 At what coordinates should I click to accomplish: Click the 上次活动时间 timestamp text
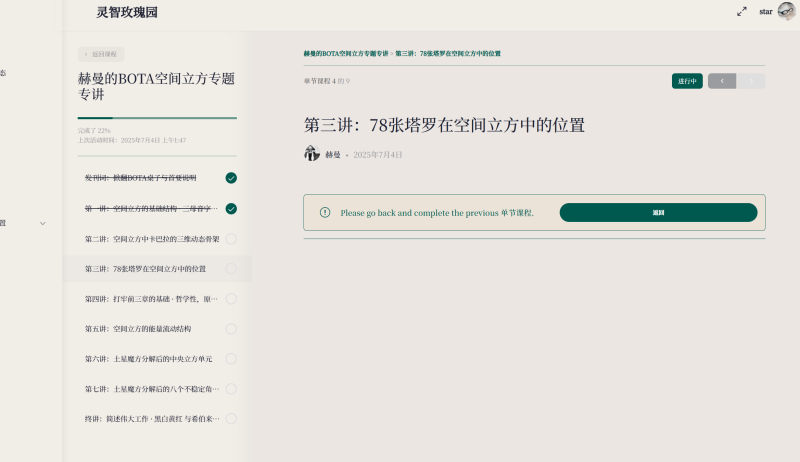tap(132, 140)
